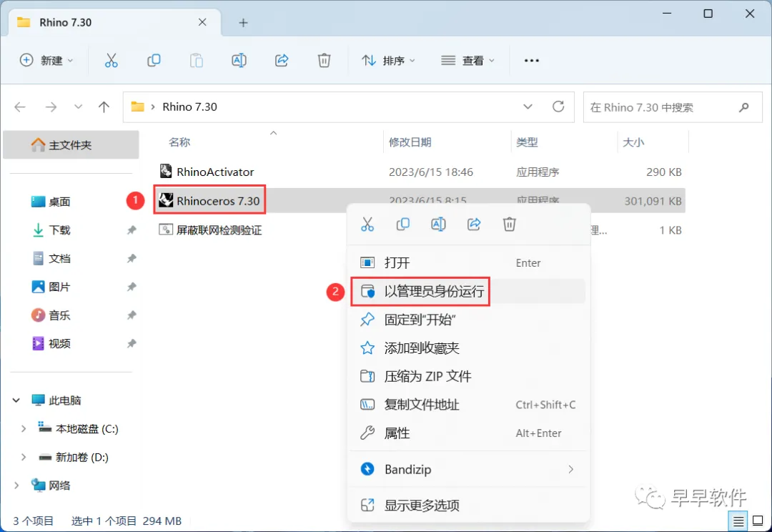Go forward with the right arrow button

pos(51,107)
